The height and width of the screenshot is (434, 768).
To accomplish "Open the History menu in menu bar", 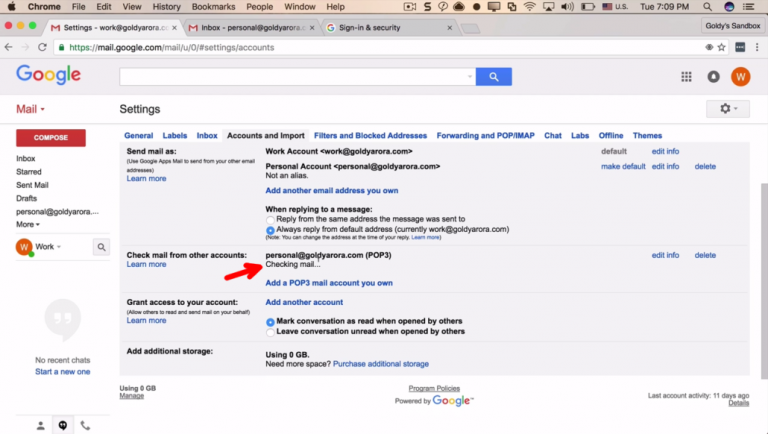I will 166,7.
